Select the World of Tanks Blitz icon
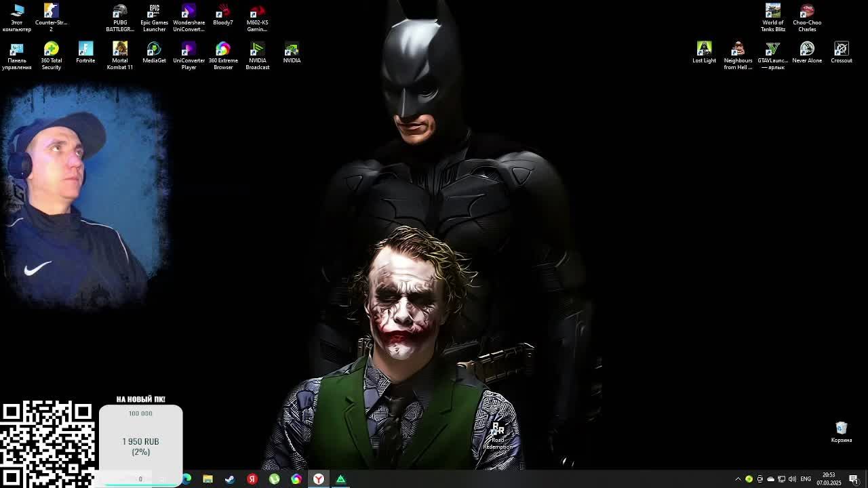Image resolution: width=868 pixels, height=488 pixels. pyautogui.click(x=772, y=18)
